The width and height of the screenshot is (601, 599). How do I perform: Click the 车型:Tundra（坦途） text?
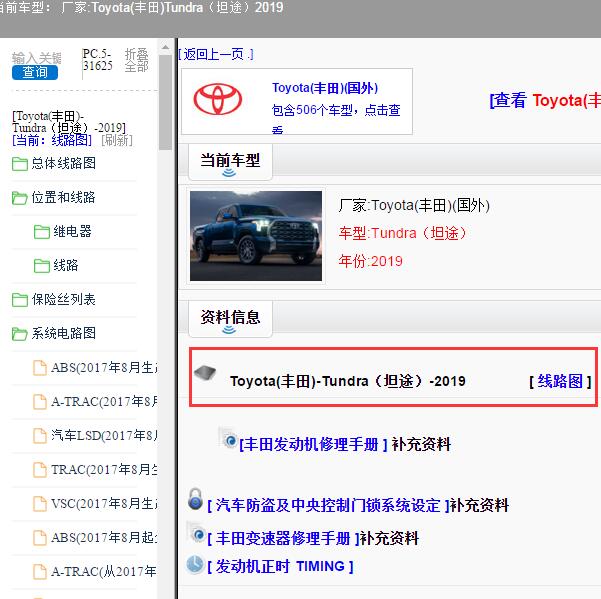tap(403, 233)
